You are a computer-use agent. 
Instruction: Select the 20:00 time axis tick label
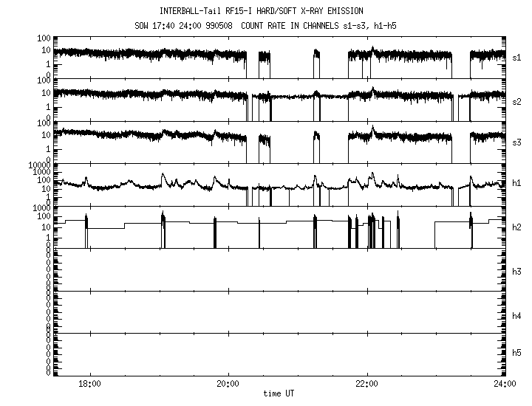tap(228, 384)
